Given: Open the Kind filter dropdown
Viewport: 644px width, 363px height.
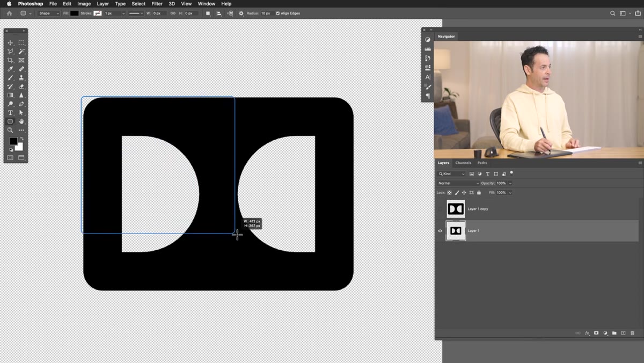Looking at the screenshot, I should pyautogui.click(x=452, y=174).
